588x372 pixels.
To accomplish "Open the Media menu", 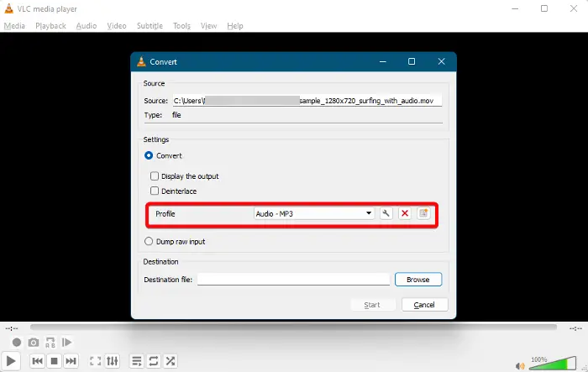I will click(14, 26).
